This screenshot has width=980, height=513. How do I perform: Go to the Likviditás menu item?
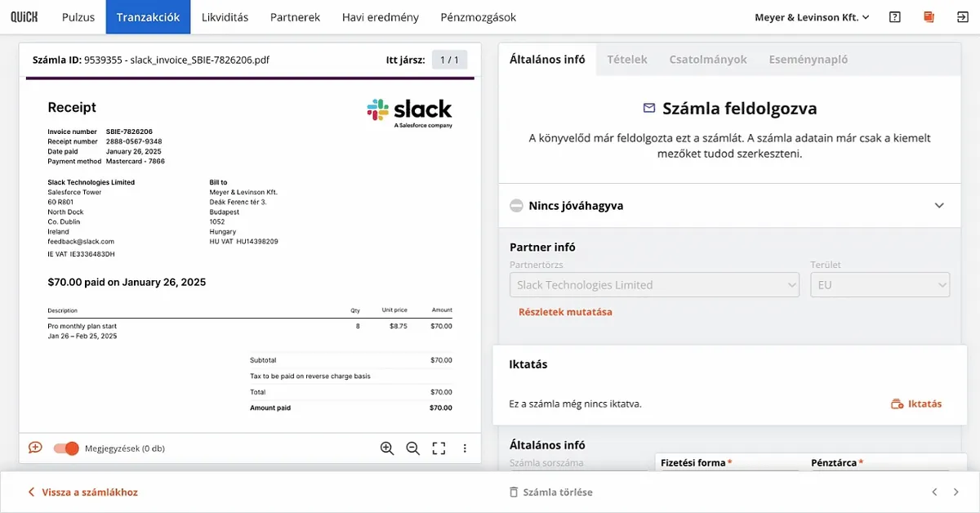click(225, 17)
